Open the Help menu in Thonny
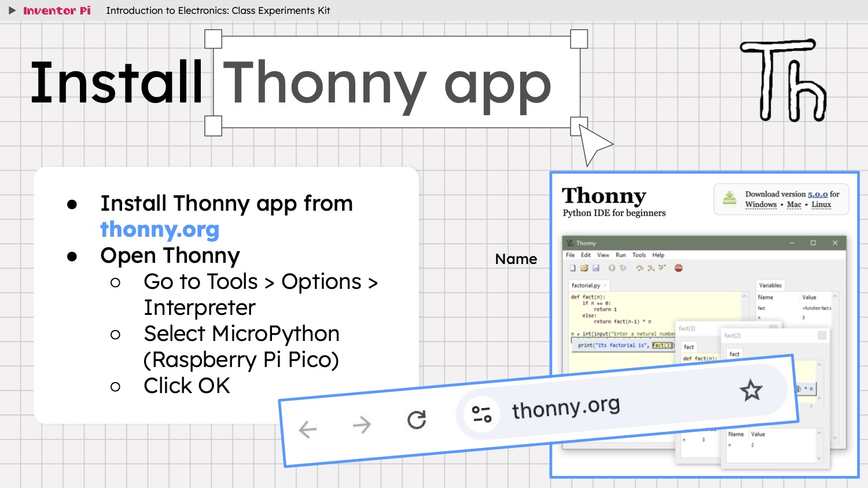This screenshot has width=868, height=488. (659, 255)
